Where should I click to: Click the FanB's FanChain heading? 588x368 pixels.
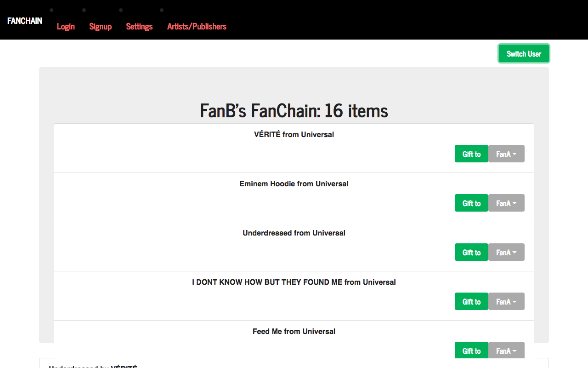[x=294, y=111]
